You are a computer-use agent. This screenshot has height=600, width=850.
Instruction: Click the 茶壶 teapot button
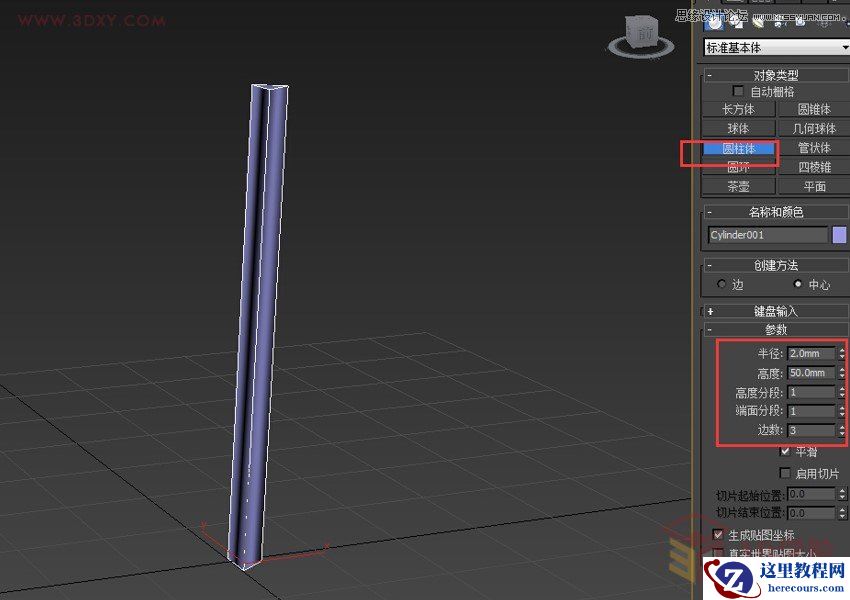point(738,186)
